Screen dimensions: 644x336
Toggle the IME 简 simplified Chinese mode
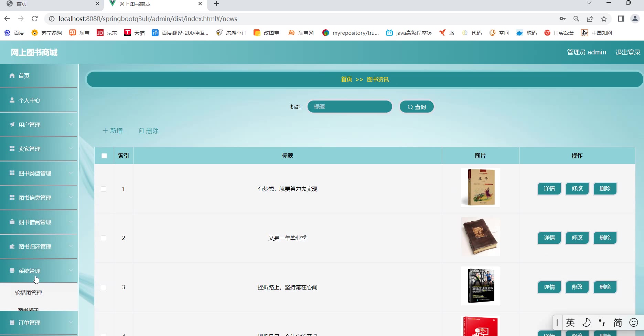(618, 323)
